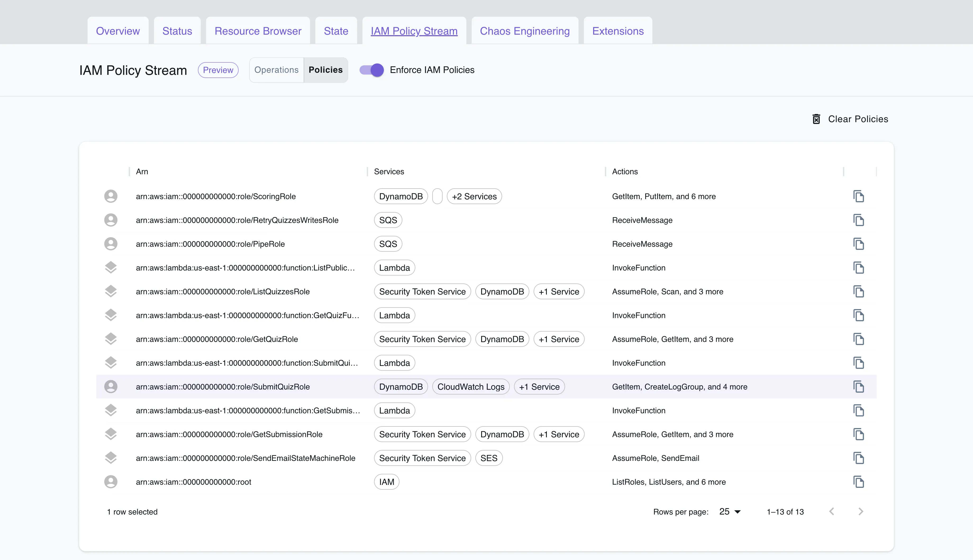The width and height of the screenshot is (973, 560).
Task: Copy the GetSubmissionRole policy
Action: point(858,434)
